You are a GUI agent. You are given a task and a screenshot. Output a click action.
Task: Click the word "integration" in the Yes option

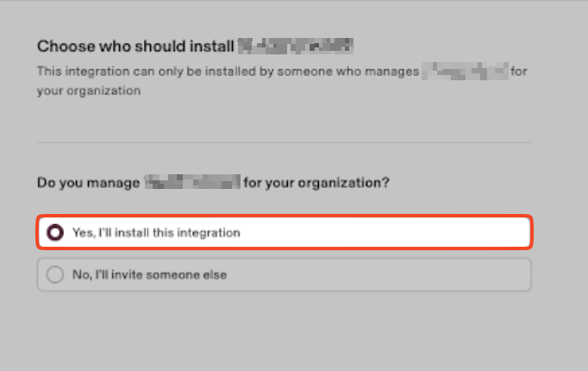[x=210, y=232]
